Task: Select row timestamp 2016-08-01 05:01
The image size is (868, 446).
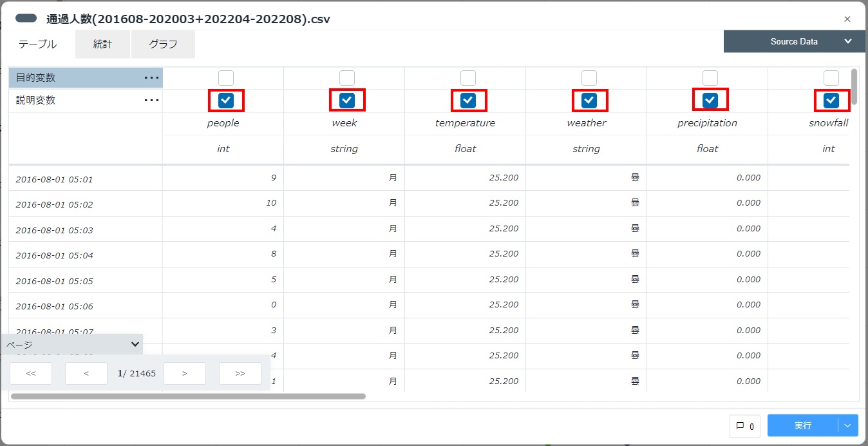Action: click(x=54, y=179)
